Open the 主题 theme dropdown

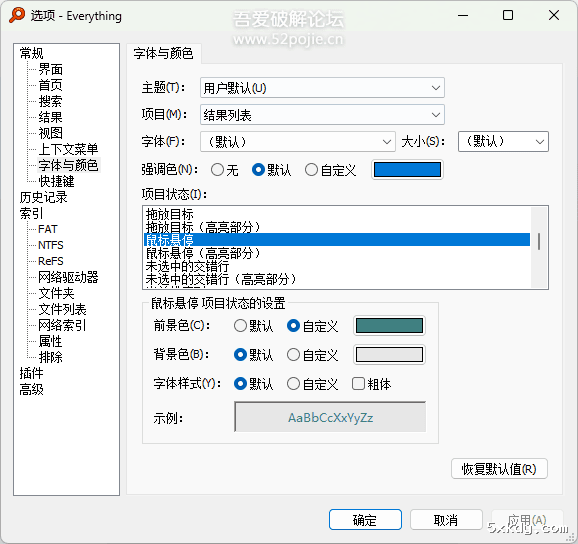point(322,88)
